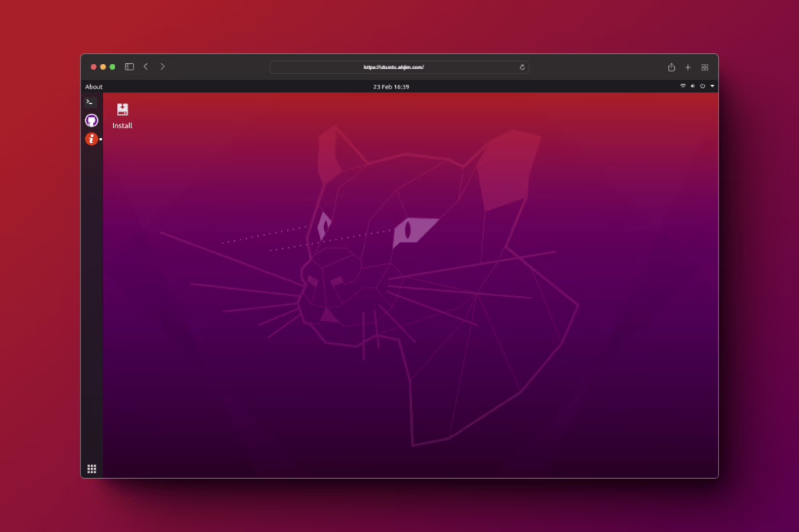Open the Install desktop shortcut
This screenshot has width=799, height=532.
122,112
